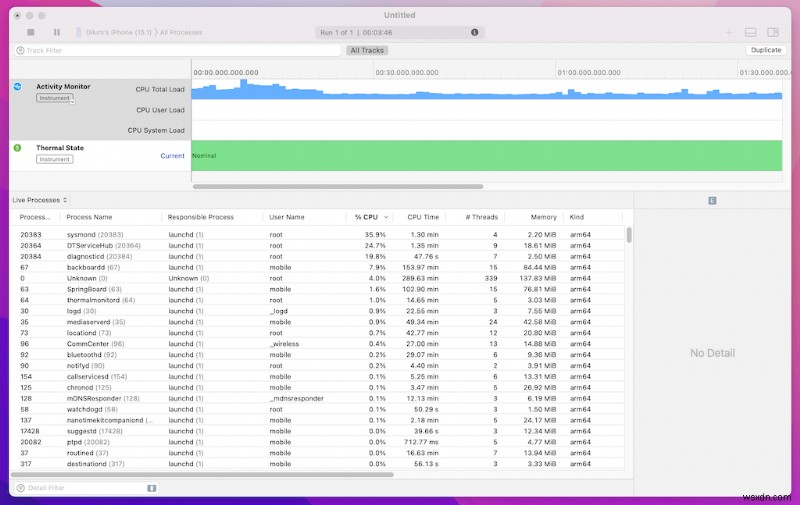Screen dimensions: 800x505
Task: Select the callservicesd (154) row
Action: click(317, 376)
